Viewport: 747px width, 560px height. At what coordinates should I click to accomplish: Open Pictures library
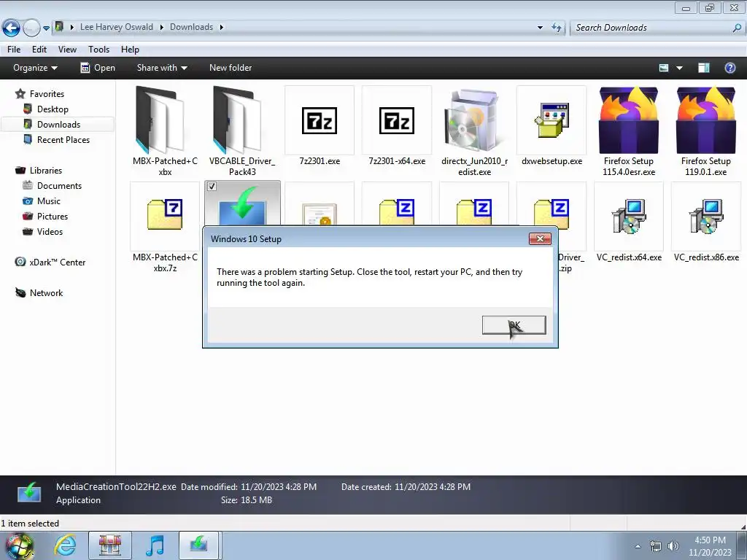[53, 216]
